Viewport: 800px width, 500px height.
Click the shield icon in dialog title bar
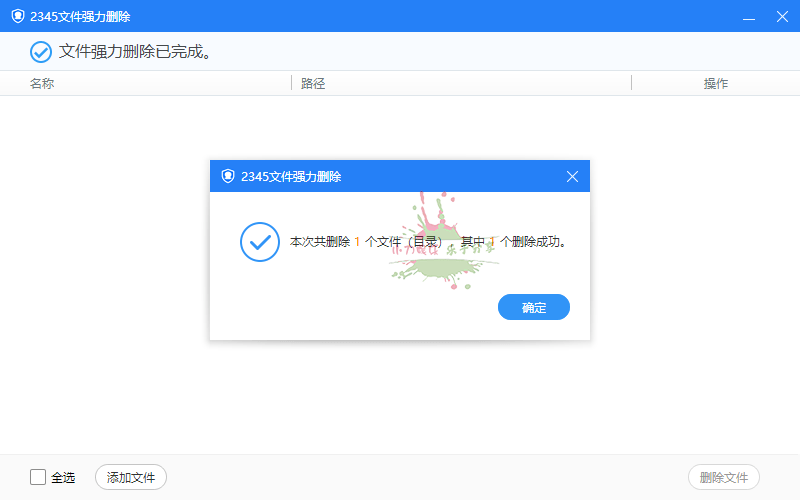pyautogui.click(x=228, y=176)
